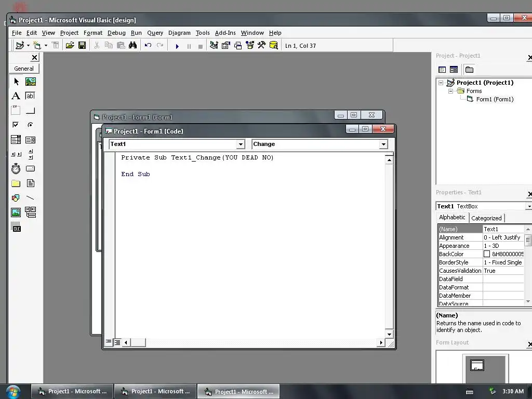Screen dimensions: 532x399
Task: Click the Save Project toolbar icon
Action: click(x=82, y=45)
